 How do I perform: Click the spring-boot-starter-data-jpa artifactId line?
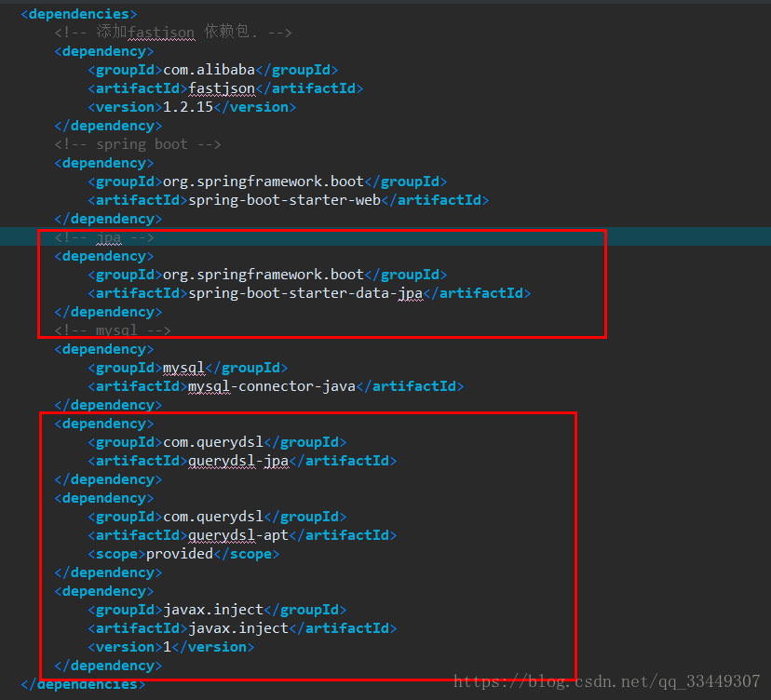(x=309, y=293)
